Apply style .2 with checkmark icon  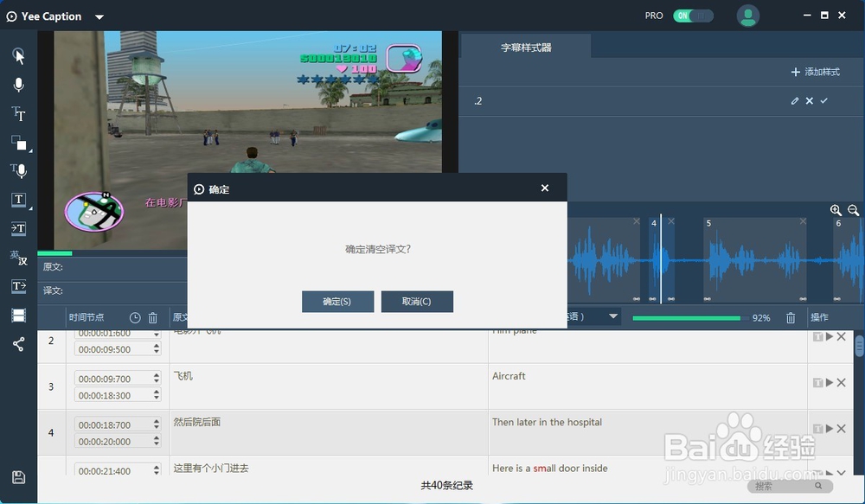(824, 101)
